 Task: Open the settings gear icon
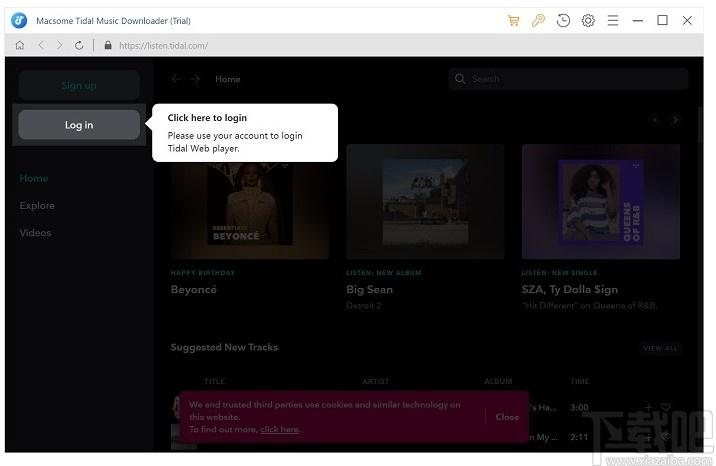(588, 21)
